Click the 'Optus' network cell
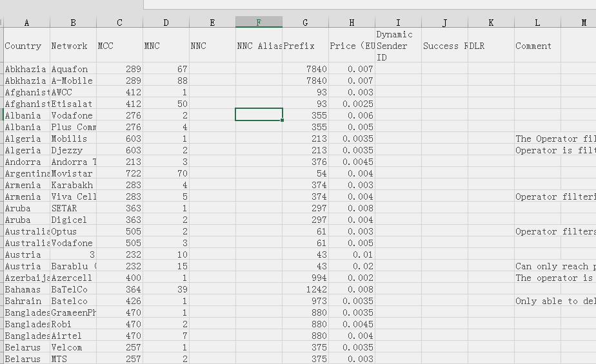Screen dimensions: 596x364 73,231
